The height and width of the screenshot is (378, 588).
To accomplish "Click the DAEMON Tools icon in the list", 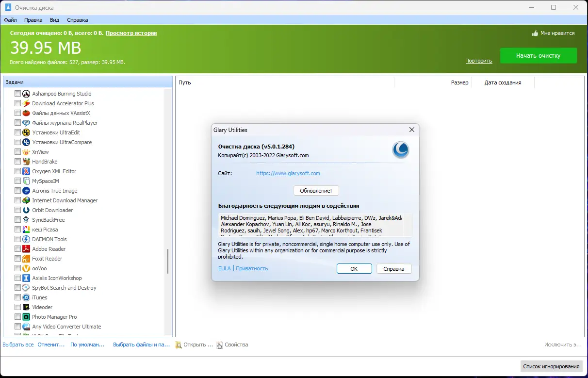I will (26, 239).
